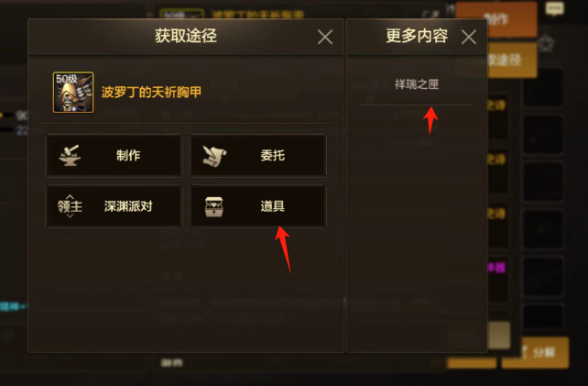Click the orange 制作 button behind the panels
588x386 pixels.
click(x=495, y=18)
